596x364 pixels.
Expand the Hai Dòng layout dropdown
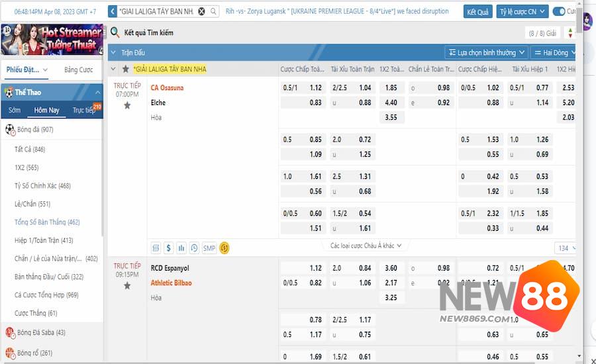(x=555, y=52)
